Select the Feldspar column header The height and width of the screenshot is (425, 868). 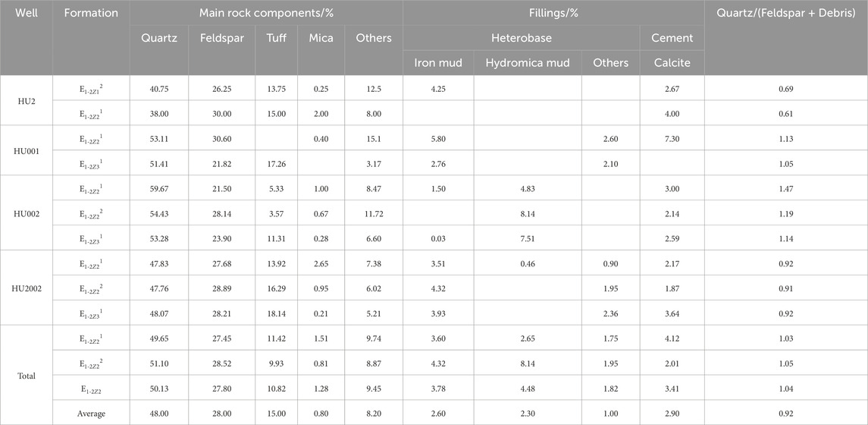(x=221, y=38)
